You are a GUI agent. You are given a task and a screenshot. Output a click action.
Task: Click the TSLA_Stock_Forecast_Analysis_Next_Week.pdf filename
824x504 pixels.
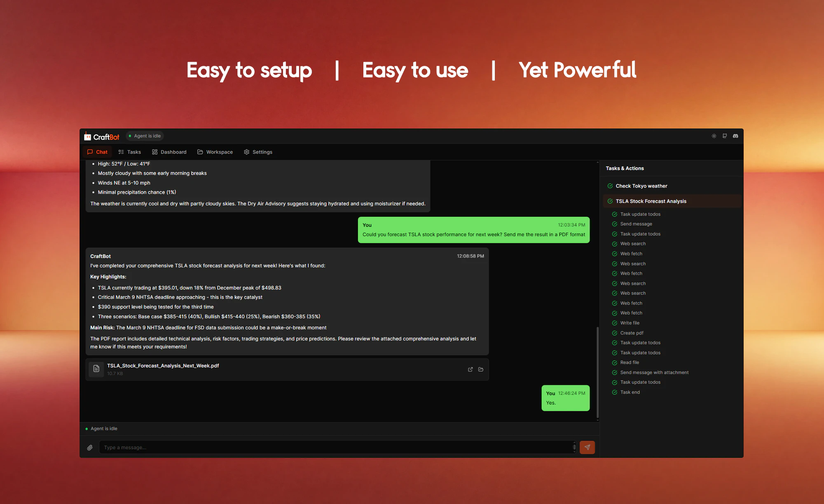click(x=163, y=366)
